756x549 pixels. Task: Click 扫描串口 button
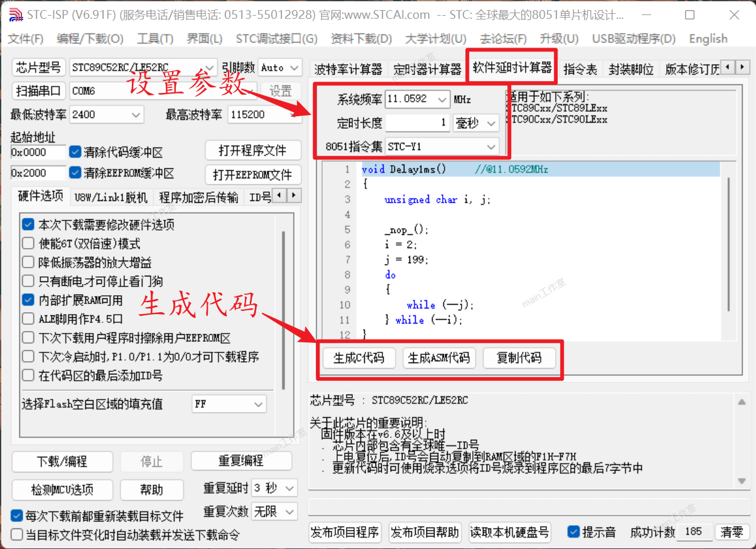39,91
